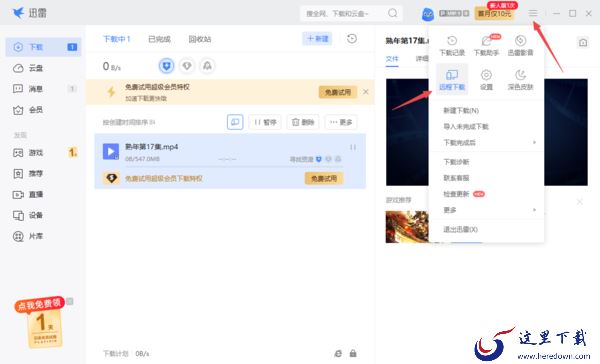
Task: Toggle 深色皮肤 dark skin mode
Action: 520,80
